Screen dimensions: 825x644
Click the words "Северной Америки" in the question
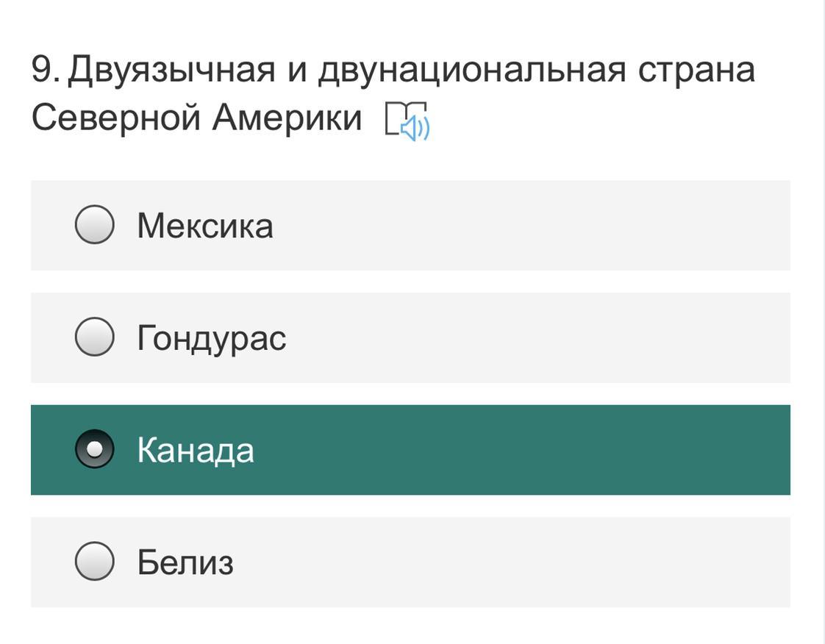(196, 118)
